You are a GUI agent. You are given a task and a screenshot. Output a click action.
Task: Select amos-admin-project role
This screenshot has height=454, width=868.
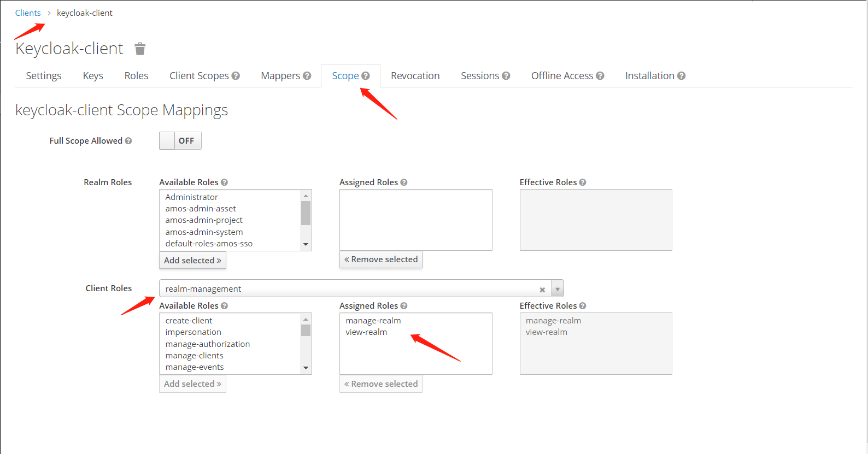pos(204,220)
